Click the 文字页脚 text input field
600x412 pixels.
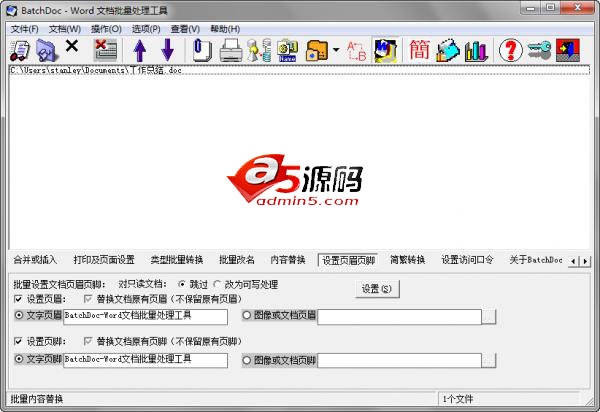(x=145, y=360)
